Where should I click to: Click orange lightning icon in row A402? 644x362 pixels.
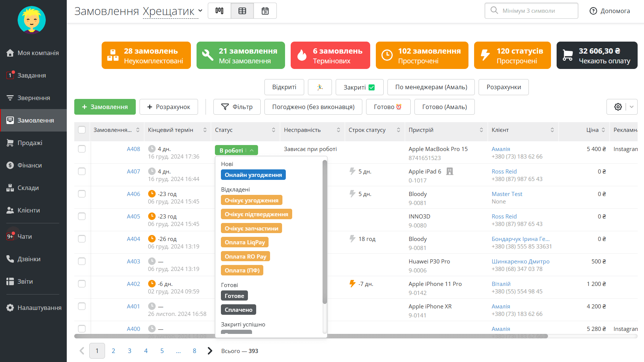(x=352, y=284)
